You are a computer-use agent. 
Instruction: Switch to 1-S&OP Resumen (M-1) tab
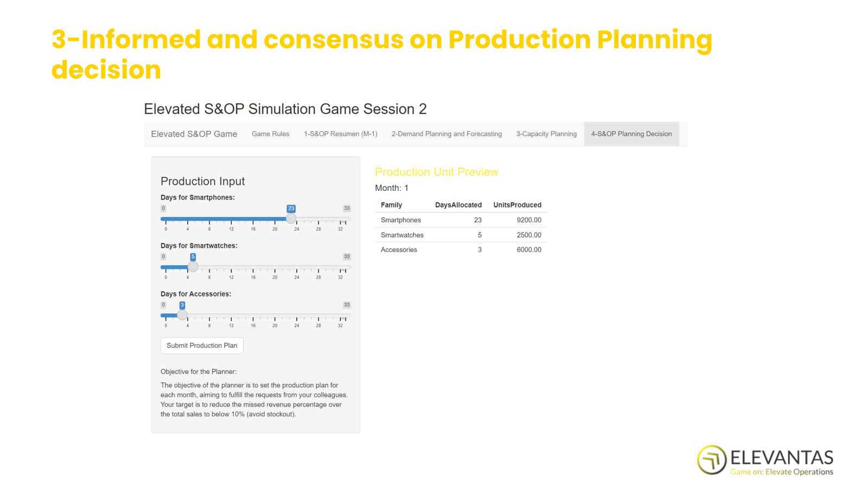pos(340,134)
